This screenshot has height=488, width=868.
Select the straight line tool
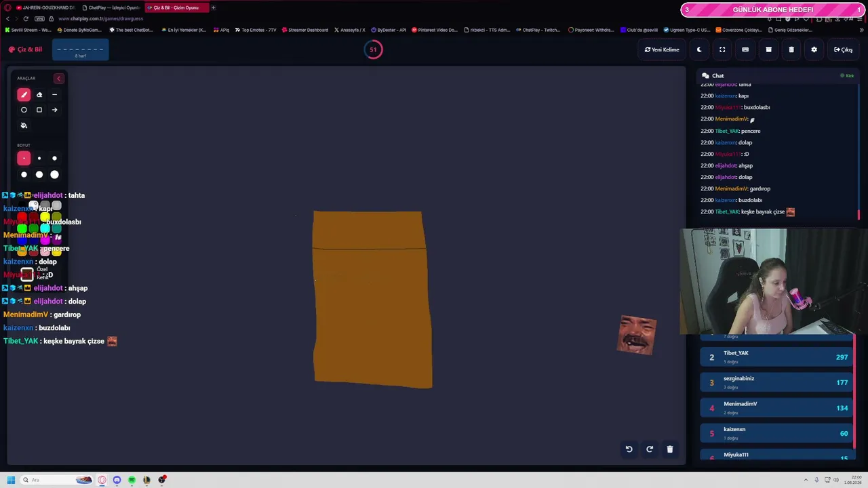[55, 95]
